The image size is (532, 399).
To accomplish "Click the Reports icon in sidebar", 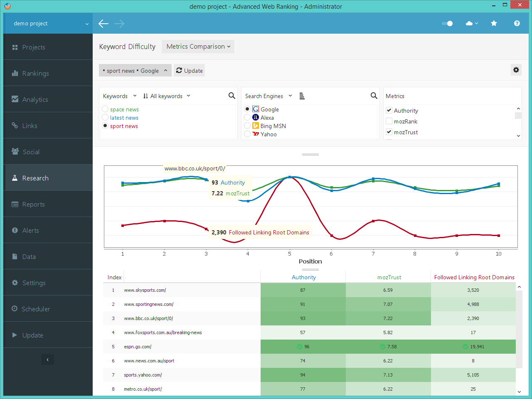I will coord(15,204).
